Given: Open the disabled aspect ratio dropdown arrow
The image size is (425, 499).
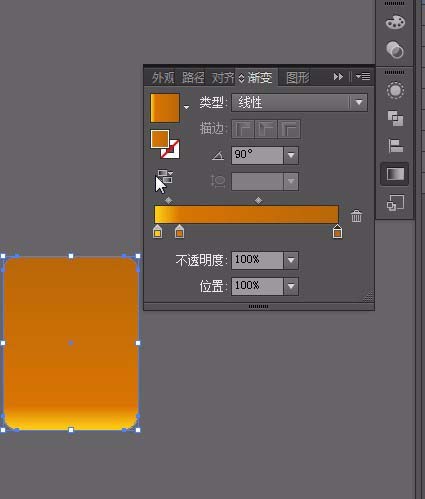Looking at the screenshot, I should pos(291,181).
